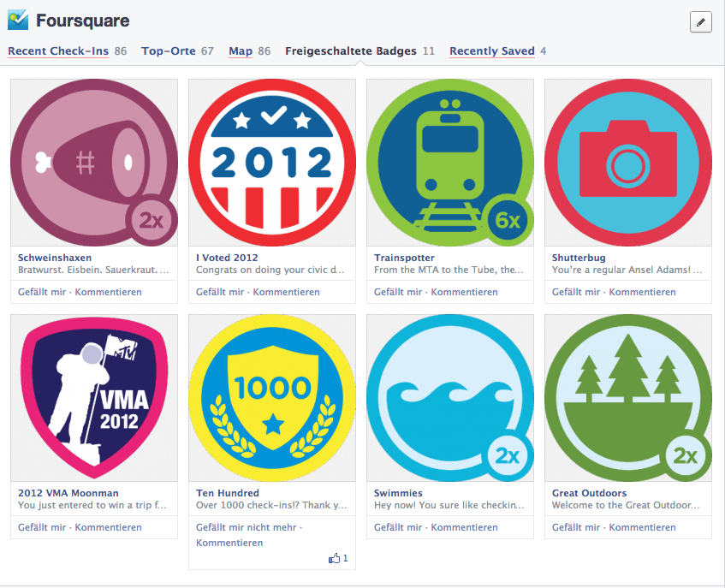725x588 pixels.
Task: Switch to the Map tab
Action: click(x=241, y=50)
